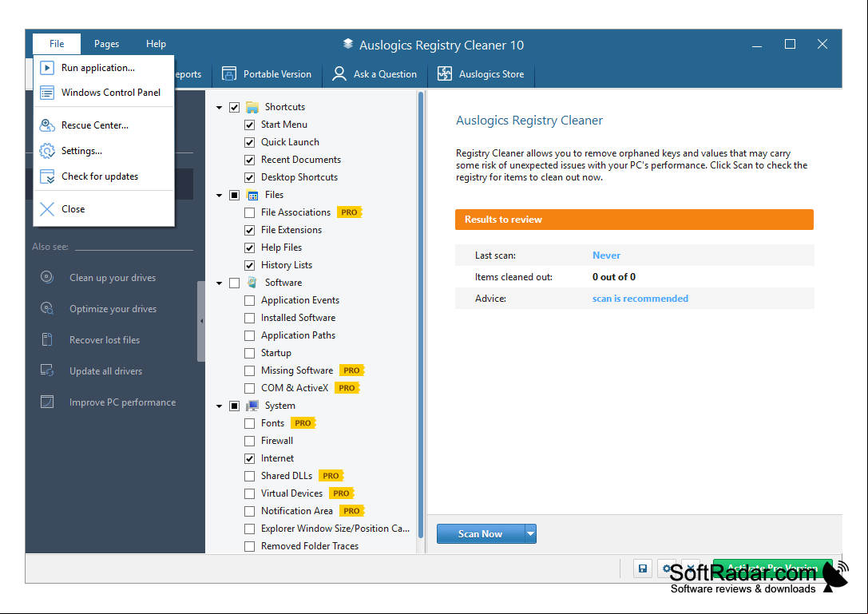Enable the Startup checkbox

tap(250, 353)
